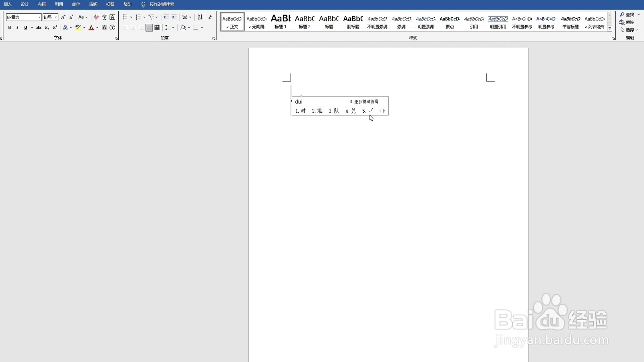Expand the styles gallery more arrow
The width and height of the screenshot is (644, 362).
(610, 29)
